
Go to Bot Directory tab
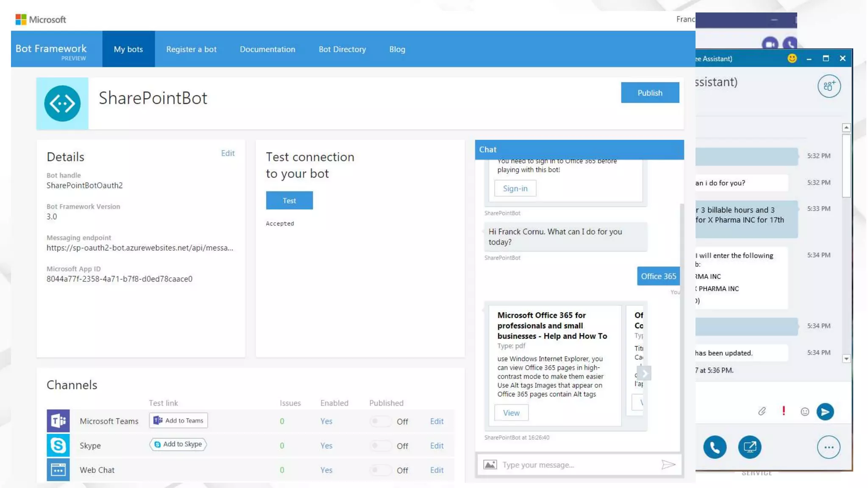[x=342, y=49]
